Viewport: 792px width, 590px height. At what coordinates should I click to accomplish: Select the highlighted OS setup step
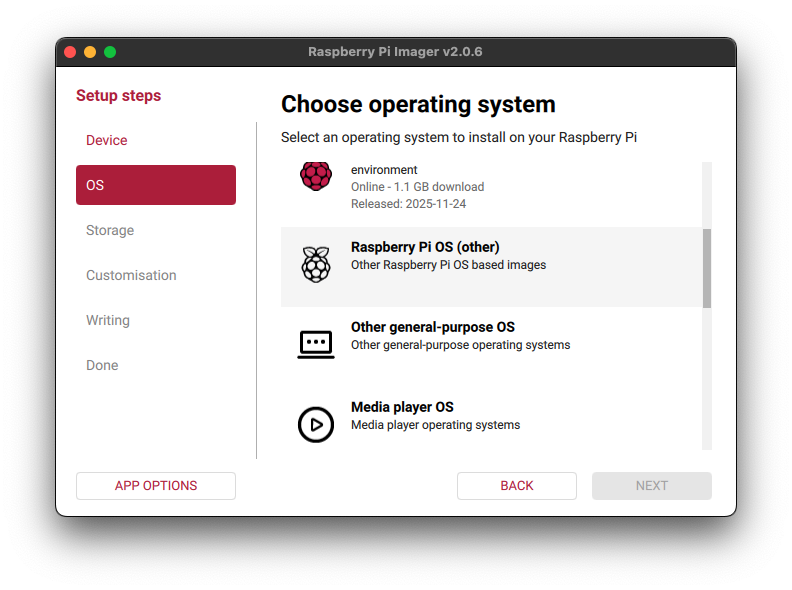point(156,185)
